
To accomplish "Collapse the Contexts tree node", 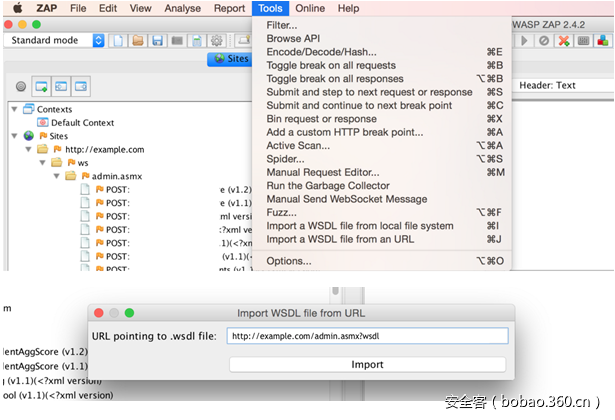I will click(x=14, y=109).
